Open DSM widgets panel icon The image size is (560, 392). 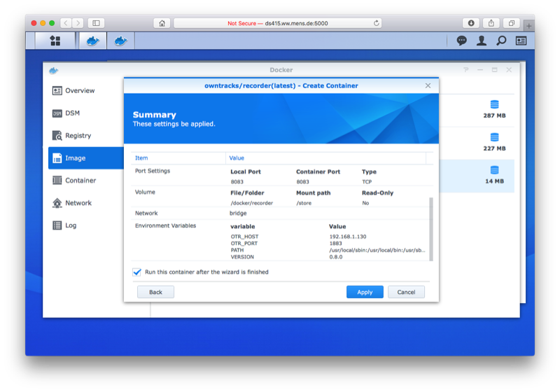click(x=521, y=41)
